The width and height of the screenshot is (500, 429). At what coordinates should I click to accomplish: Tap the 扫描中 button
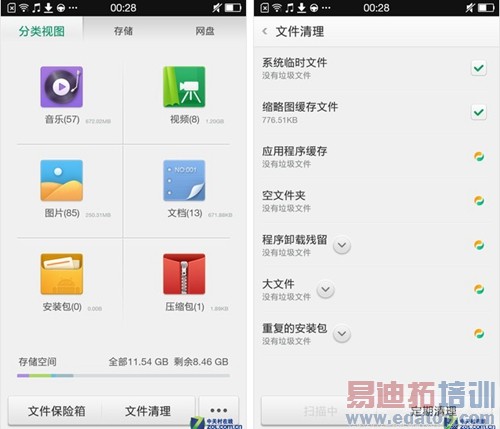point(320,411)
